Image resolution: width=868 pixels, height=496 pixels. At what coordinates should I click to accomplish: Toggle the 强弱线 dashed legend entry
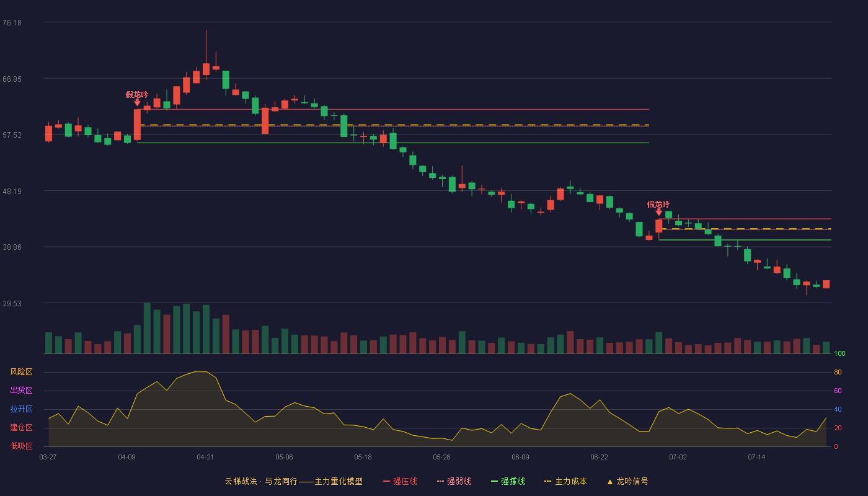tap(454, 481)
